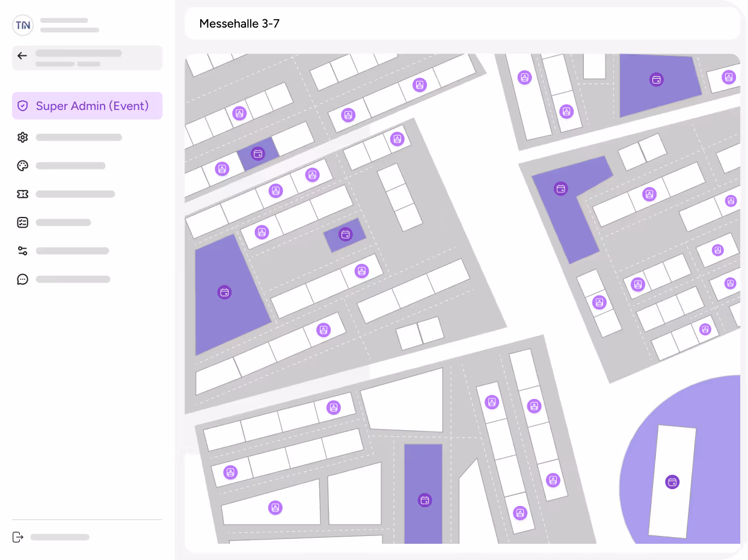748x560 pixels.
Task: Select wallet marker on the standalone small purple booth
Action: pos(345,234)
